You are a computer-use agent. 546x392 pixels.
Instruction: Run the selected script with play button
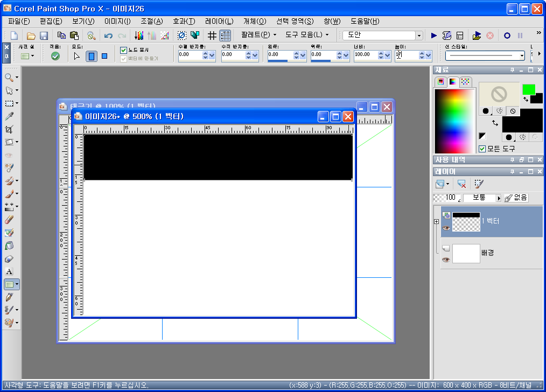tap(434, 35)
